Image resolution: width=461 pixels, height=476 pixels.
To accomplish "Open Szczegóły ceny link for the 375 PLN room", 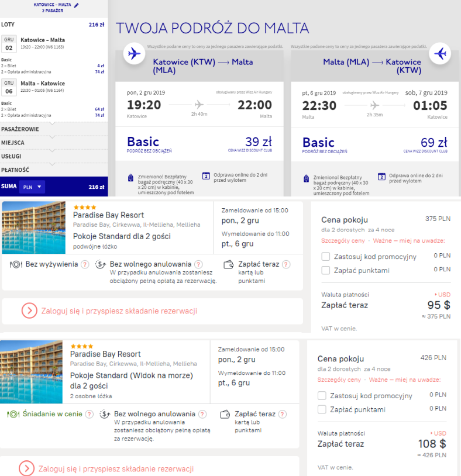I will (343, 241).
